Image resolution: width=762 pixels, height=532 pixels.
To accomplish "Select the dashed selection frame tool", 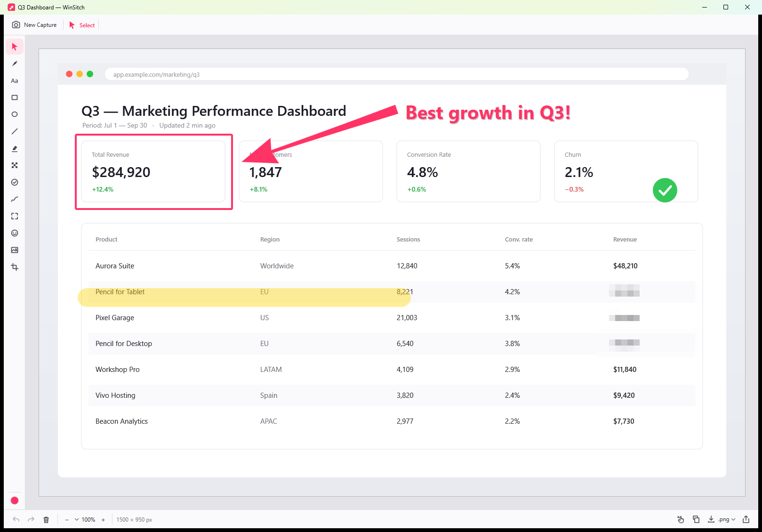I will [x=15, y=216].
